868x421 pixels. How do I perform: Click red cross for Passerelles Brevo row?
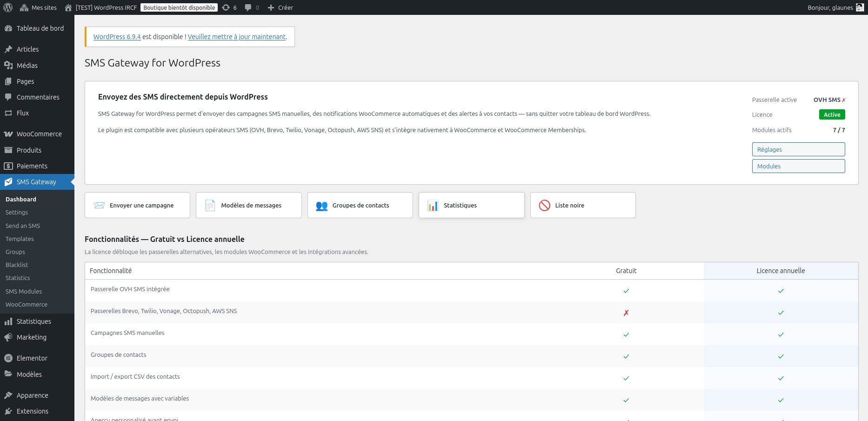[626, 313]
